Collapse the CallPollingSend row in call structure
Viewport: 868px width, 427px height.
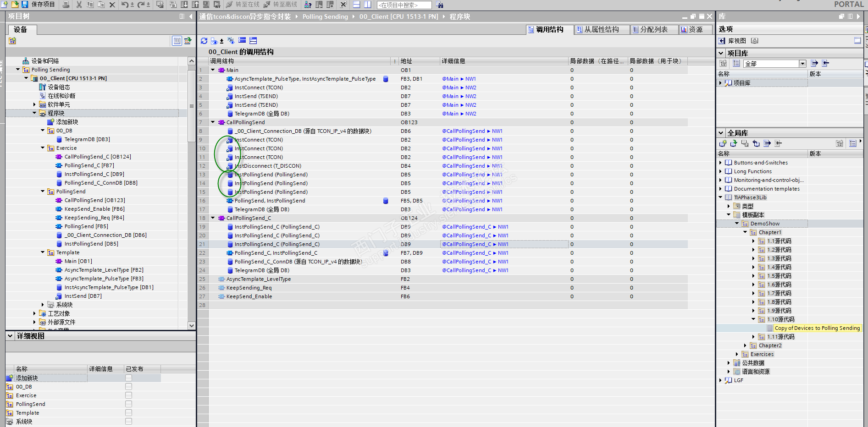pos(213,122)
